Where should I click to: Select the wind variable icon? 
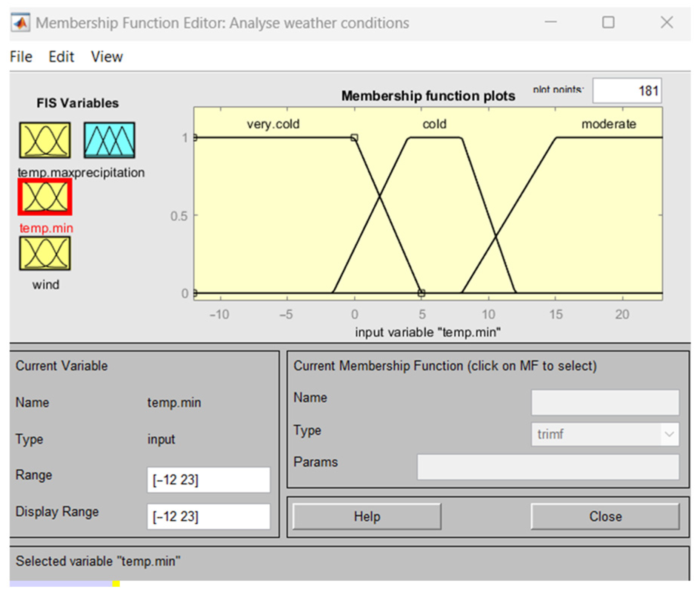coord(45,253)
